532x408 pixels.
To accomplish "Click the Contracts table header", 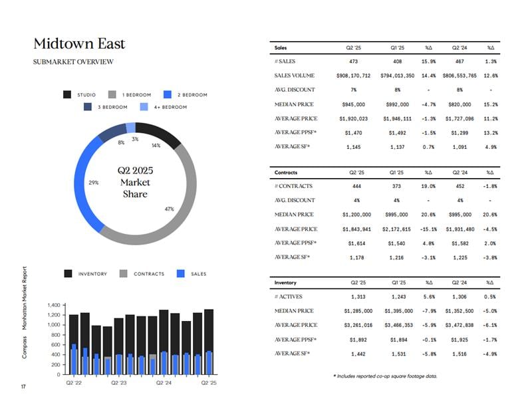I will coord(286,172).
